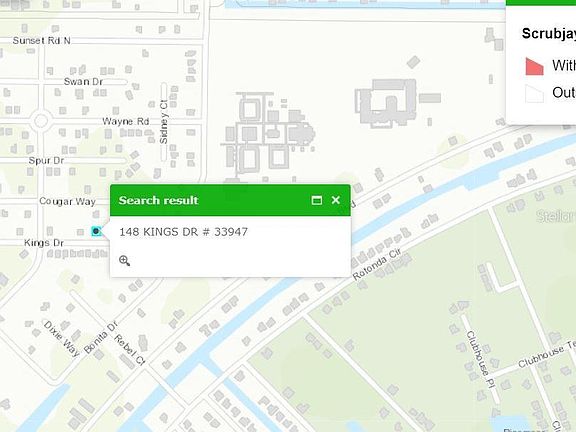Click the Sidney Ct vertical street label

(x=164, y=122)
